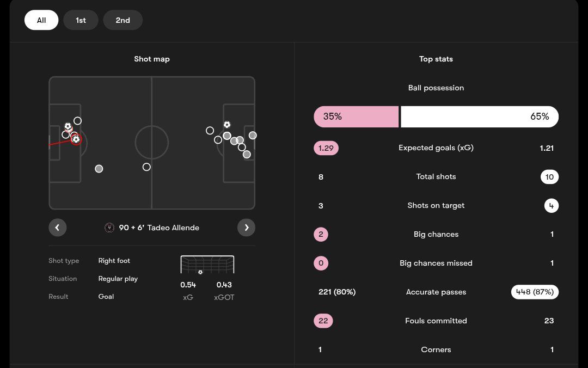Click the goal ball marker in right penalty area
This screenshot has width=588, height=368.
point(227,125)
